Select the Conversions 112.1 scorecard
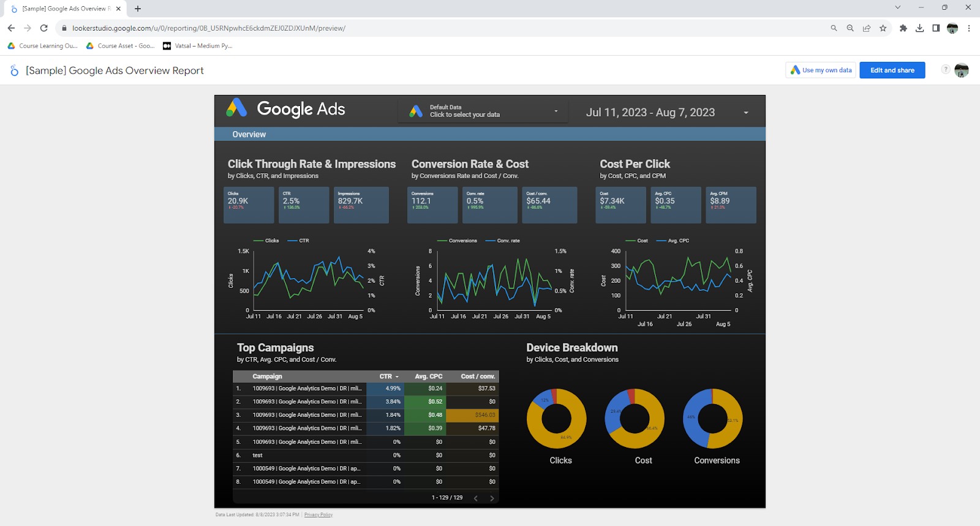Image resolution: width=980 pixels, height=526 pixels. click(432, 205)
